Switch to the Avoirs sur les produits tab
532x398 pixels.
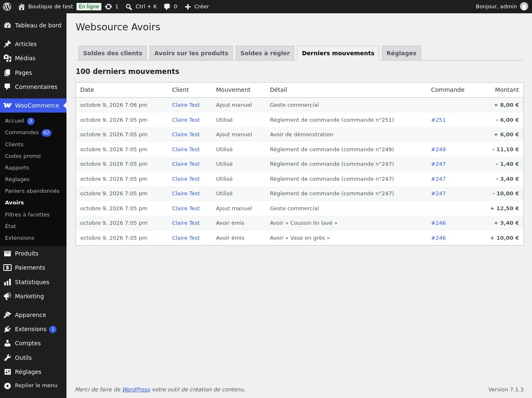(191, 53)
